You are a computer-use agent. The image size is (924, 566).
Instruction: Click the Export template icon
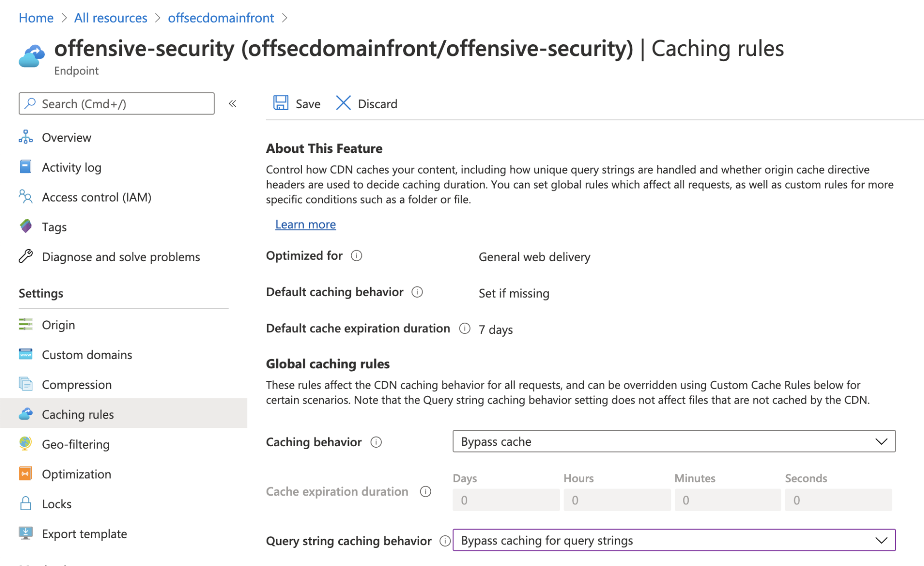[26, 533]
